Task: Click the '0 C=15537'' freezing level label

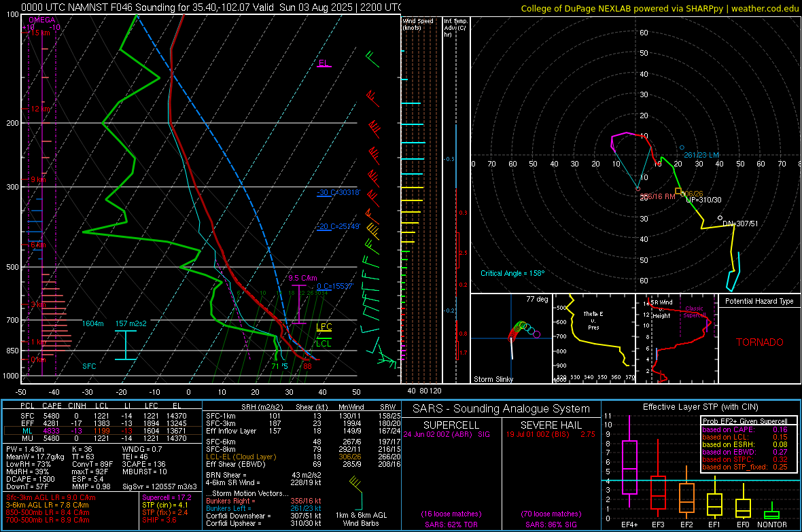Action: pyautogui.click(x=335, y=286)
